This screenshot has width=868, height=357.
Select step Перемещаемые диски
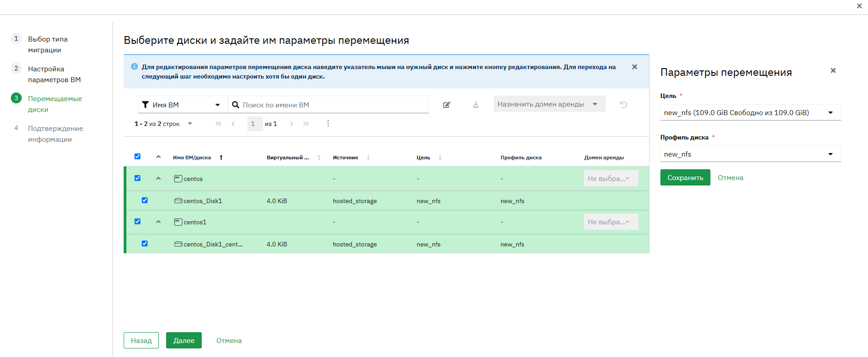pos(55,104)
